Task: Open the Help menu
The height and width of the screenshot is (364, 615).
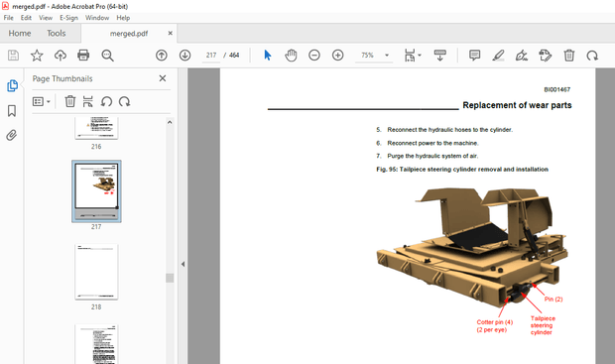Action: pyautogui.click(x=123, y=18)
